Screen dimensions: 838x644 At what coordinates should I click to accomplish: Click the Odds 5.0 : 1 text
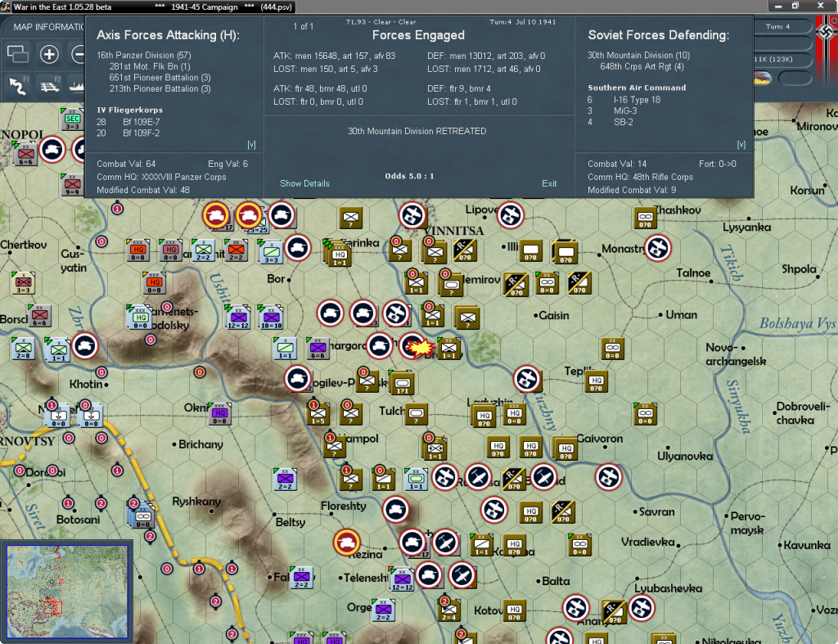click(x=409, y=176)
